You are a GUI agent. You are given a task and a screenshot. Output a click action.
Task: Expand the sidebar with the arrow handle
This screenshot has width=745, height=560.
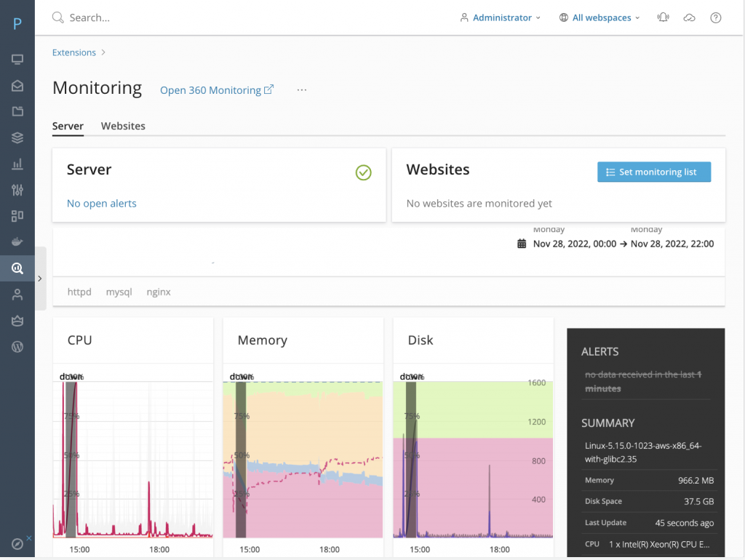pos(40,279)
